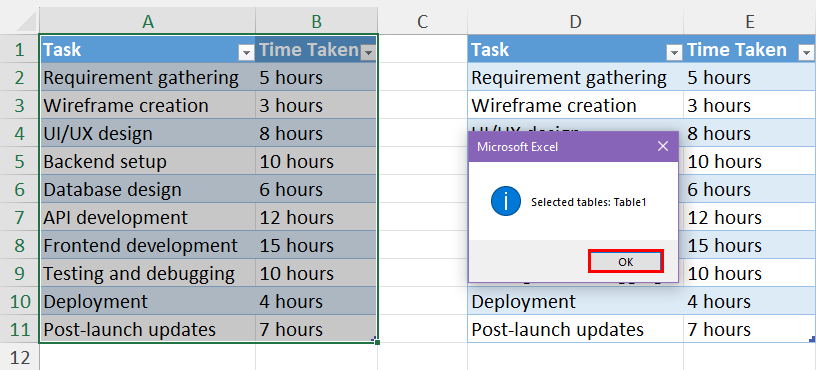This screenshot has height=370, width=816.
Task: Click '15 hours' cell in column E
Action: 750,246
